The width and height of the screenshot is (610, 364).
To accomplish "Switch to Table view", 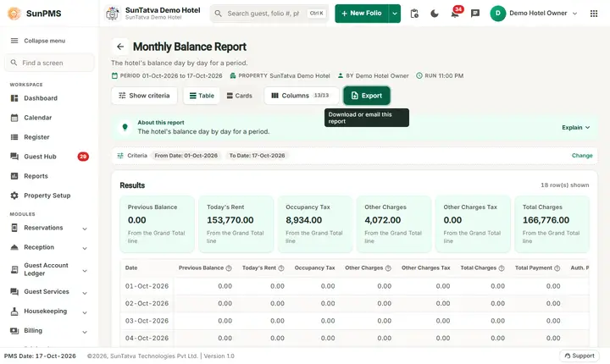I will coord(202,96).
